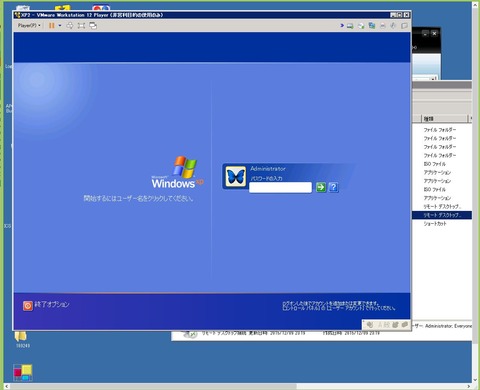Click the message log icon in VMware toolbar
The height and width of the screenshot is (390, 480).
(x=404, y=26)
